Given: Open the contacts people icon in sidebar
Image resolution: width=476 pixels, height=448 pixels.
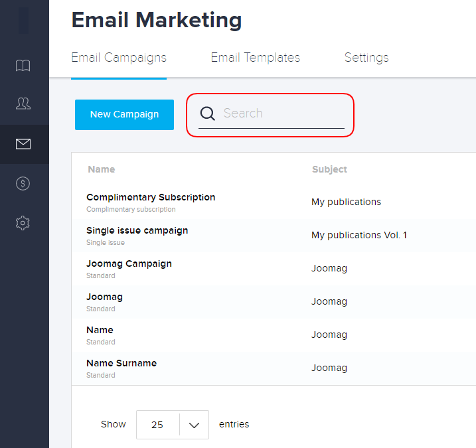Looking at the screenshot, I should pos(23,104).
